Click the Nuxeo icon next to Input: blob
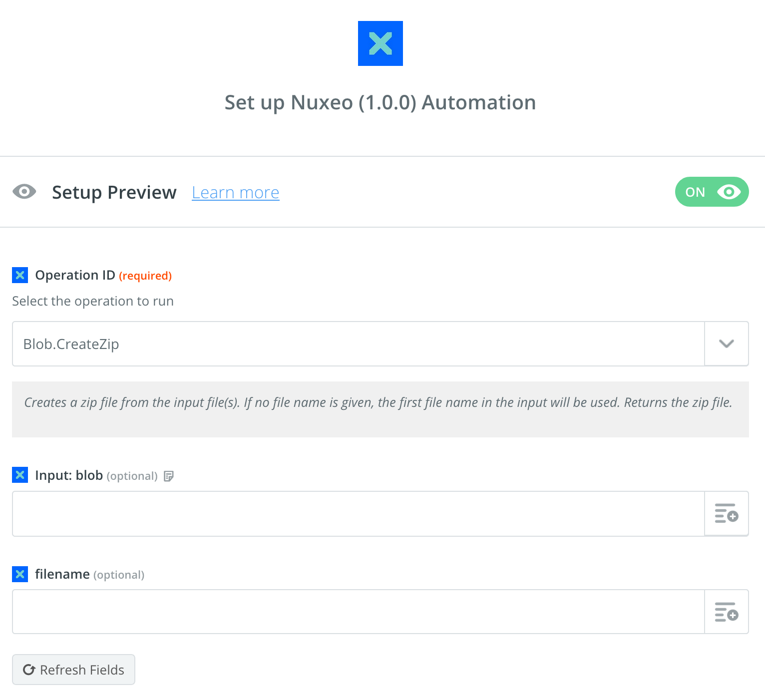Viewport: 765px width, 700px height. tap(20, 475)
